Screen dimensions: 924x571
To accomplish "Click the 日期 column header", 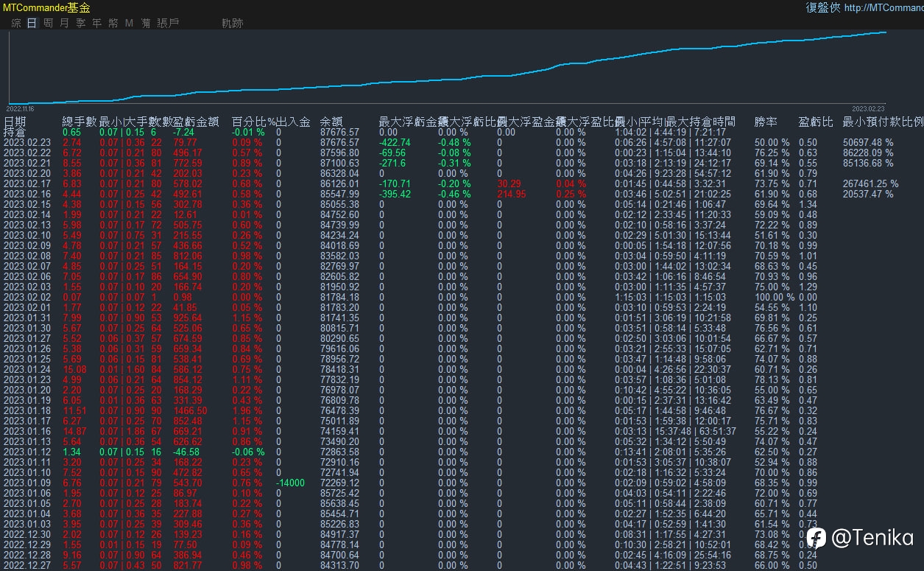I will 15,122.
